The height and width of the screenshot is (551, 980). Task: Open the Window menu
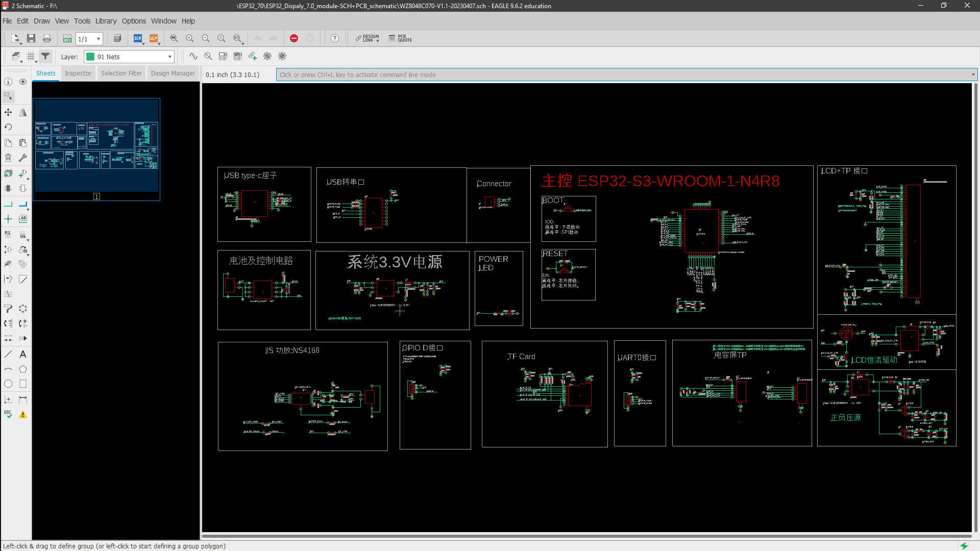click(x=164, y=21)
